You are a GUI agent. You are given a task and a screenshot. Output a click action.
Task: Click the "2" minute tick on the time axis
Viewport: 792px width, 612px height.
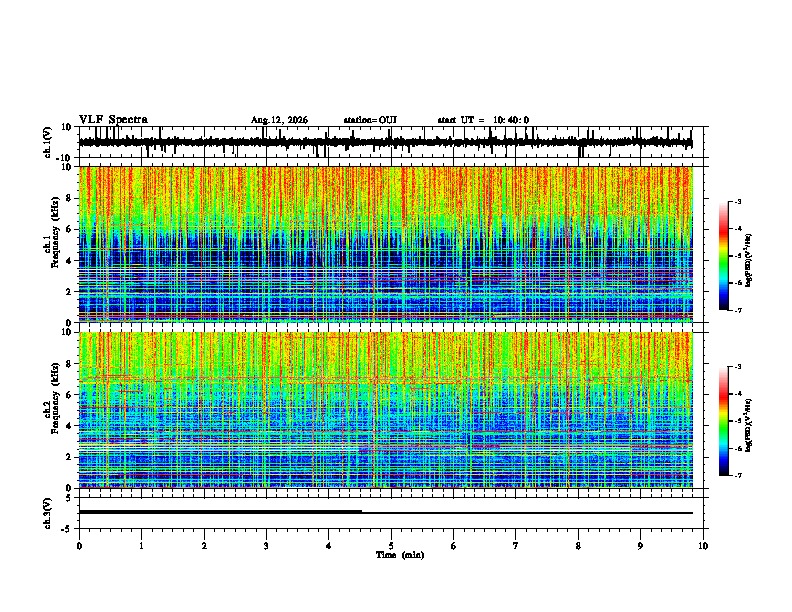pyautogui.click(x=204, y=546)
